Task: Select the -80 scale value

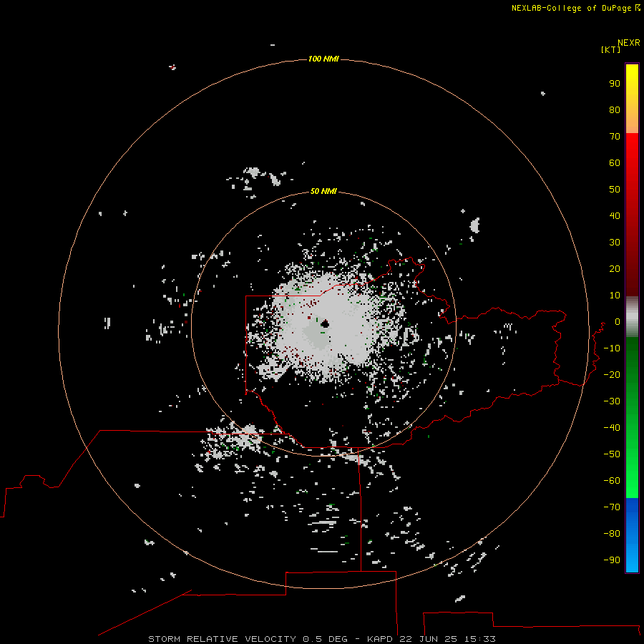Action: point(612,534)
